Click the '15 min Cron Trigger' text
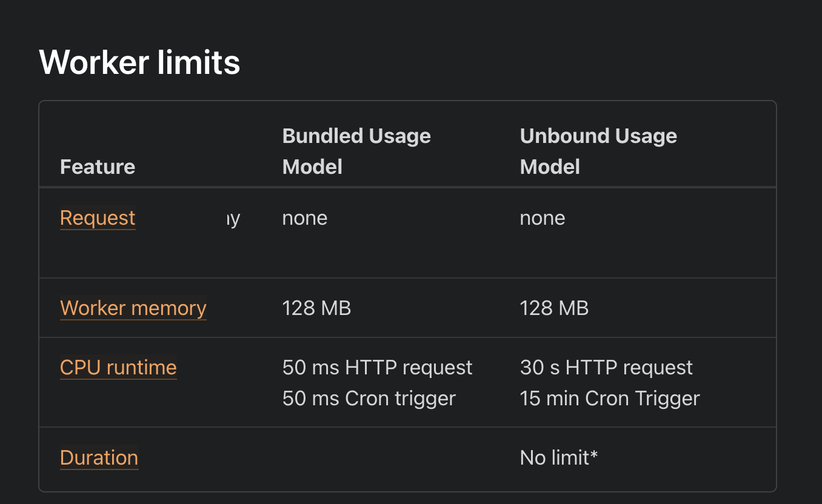The height and width of the screenshot is (504, 822). (x=610, y=399)
